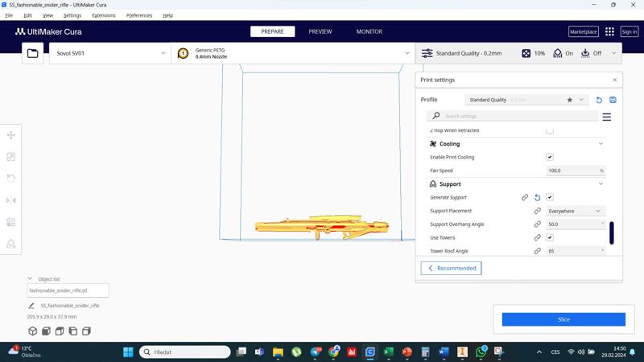The height and width of the screenshot is (362, 644).
Task: Open Support Placement Everywhere dropdown
Action: [576, 211]
